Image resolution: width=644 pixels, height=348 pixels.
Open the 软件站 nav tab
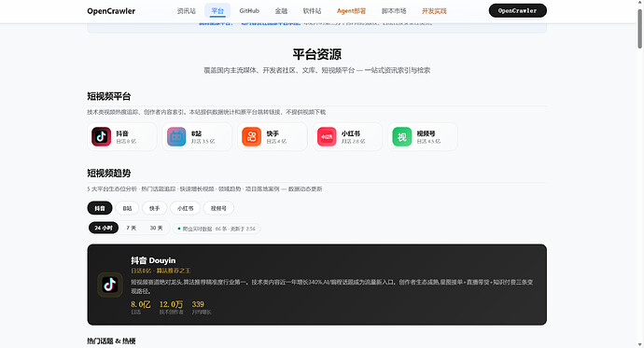click(312, 10)
